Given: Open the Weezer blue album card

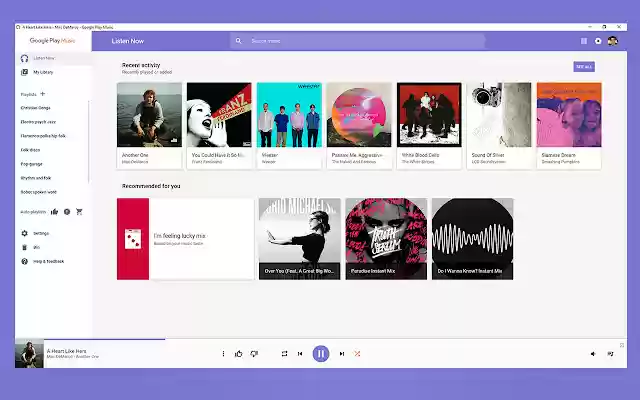Looking at the screenshot, I should pyautogui.click(x=289, y=126).
